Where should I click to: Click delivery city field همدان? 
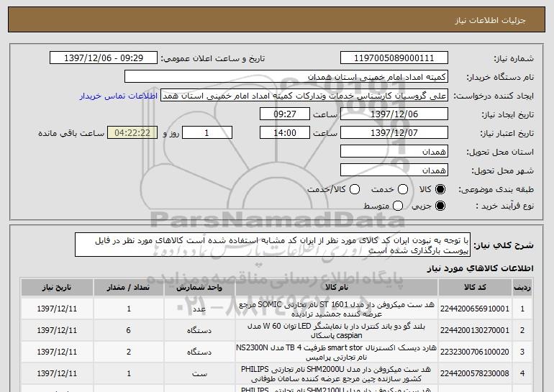pos(394,170)
